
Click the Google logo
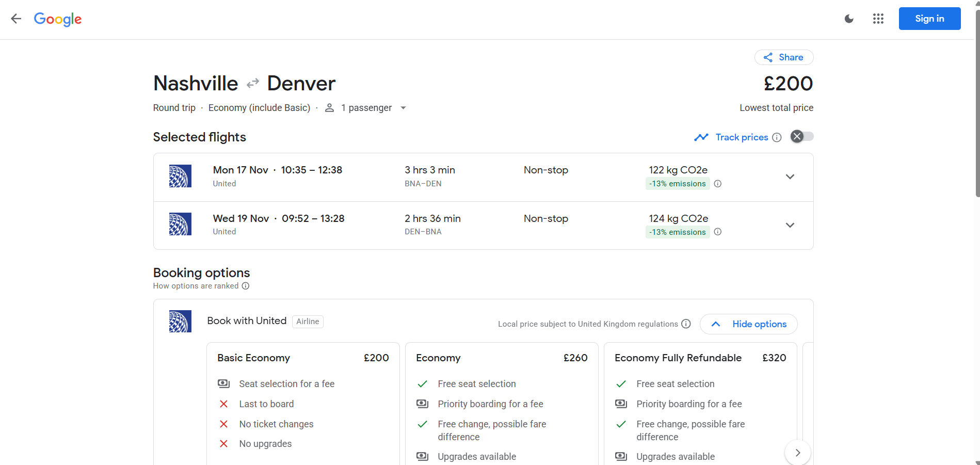[58, 19]
